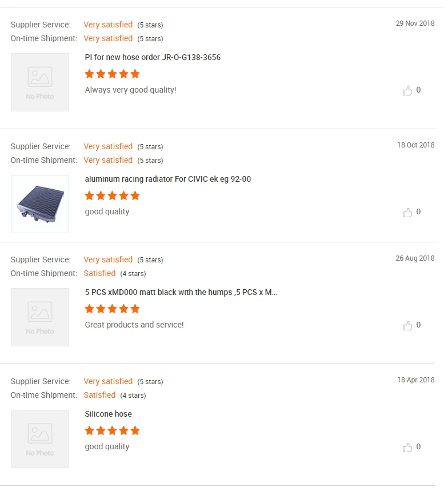This screenshot has height=491, width=448.
Task: Open the No Photo placeholder for Silicone hose
Action: 40,439
